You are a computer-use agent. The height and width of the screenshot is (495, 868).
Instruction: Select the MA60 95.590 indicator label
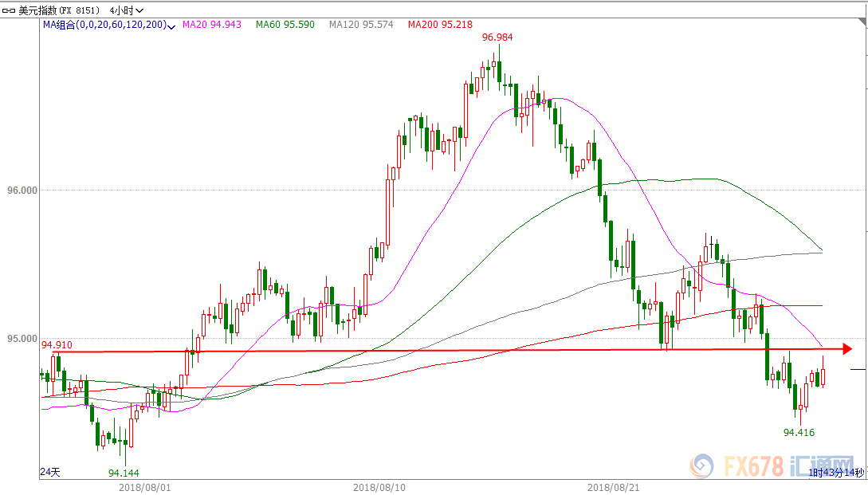pyautogui.click(x=285, y=25)
